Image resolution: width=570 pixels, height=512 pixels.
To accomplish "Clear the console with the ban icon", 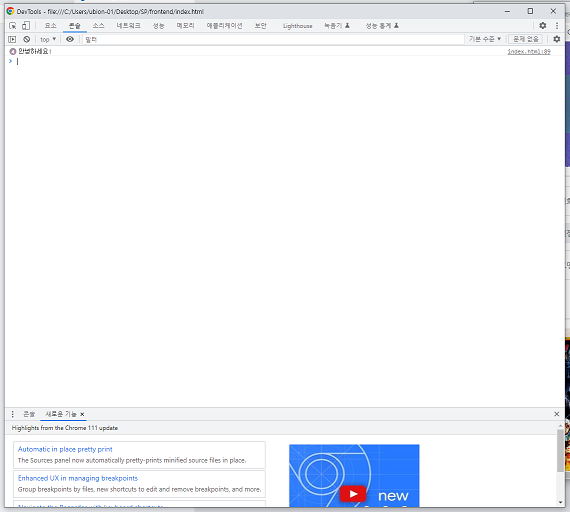I will [27, 39].
